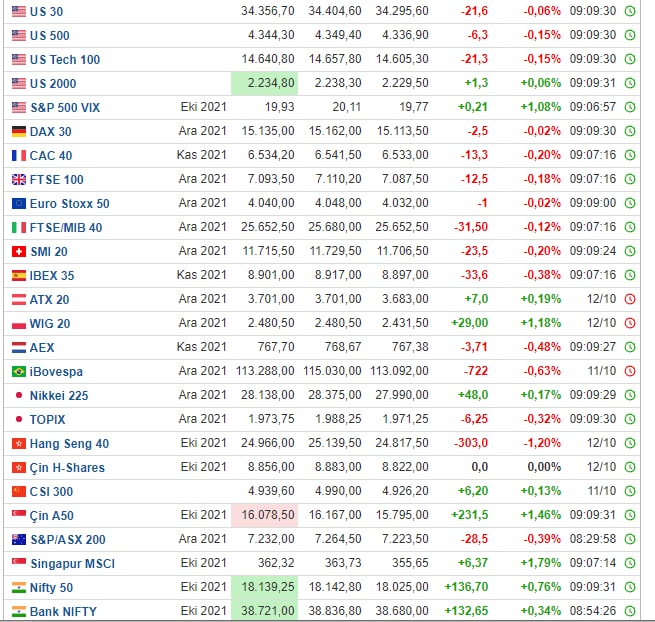Image resolution: width=655 pixels, height=622 pixels.
Task: Click the clock icon in Bank NIFTY row
Action: (630, 611)
